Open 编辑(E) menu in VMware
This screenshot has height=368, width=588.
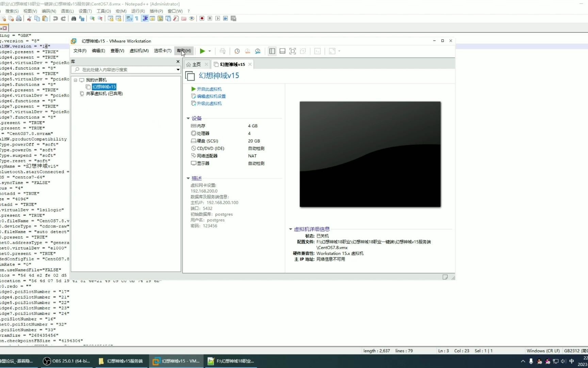98,51
